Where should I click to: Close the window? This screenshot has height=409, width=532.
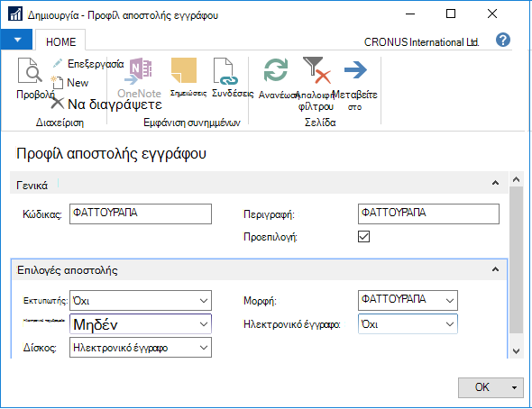492,14
